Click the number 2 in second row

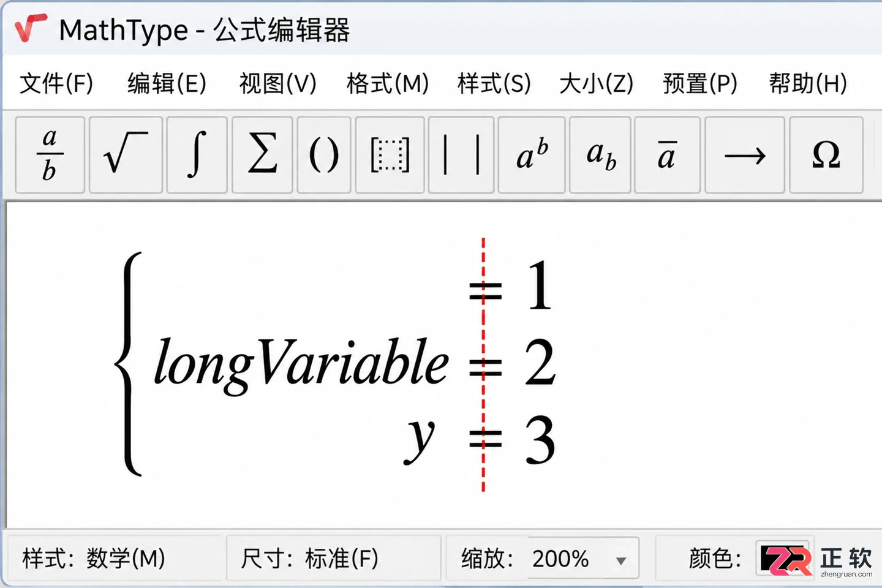[540, 363]
